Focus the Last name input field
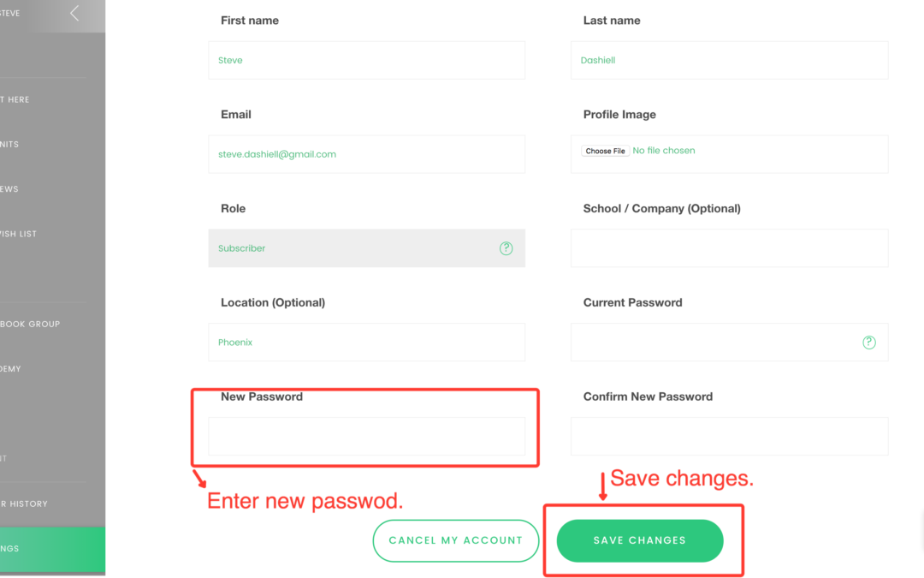Viewport: 924px width, 578px height. (x=729, y=61)
